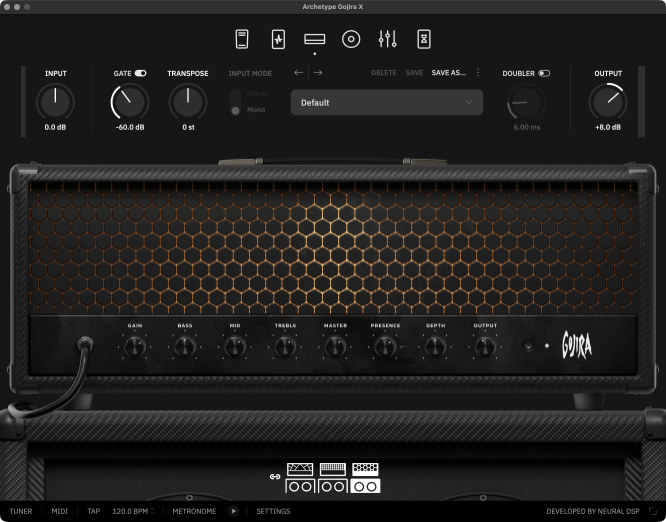Click the amp Master knob

click(x=335, y=347)
